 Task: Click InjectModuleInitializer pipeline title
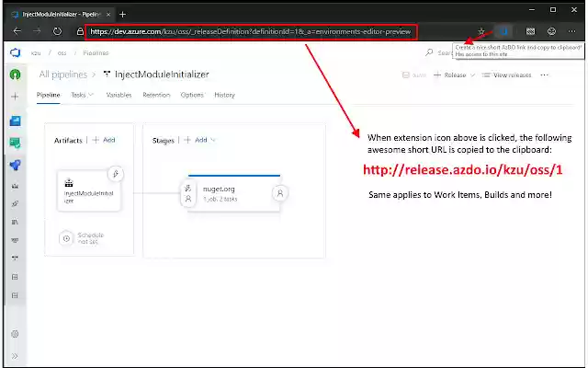click(x=162, y=75)
